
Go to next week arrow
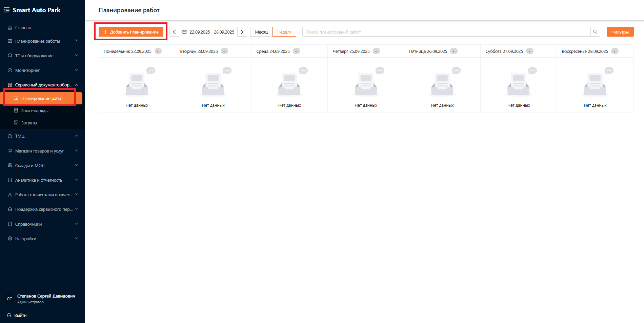tap(242, 32)
